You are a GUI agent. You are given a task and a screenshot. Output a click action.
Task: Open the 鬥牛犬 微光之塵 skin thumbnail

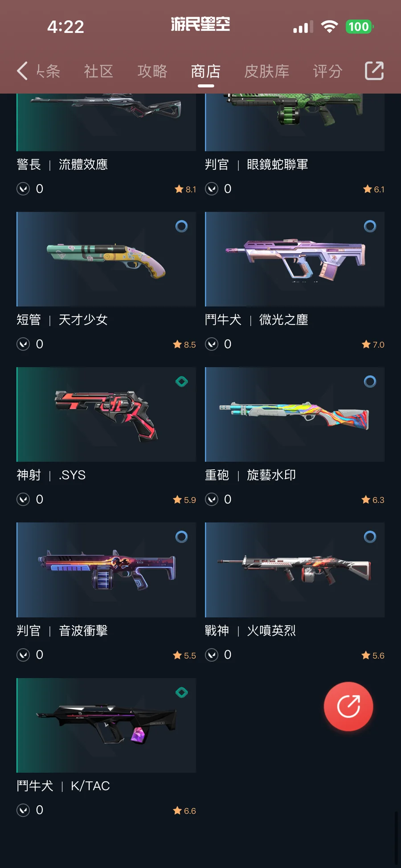[x=295, y=259]
